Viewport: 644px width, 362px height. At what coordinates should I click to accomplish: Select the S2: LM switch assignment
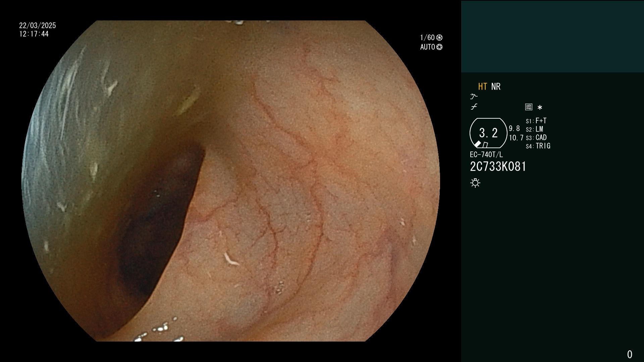point(534,129)
